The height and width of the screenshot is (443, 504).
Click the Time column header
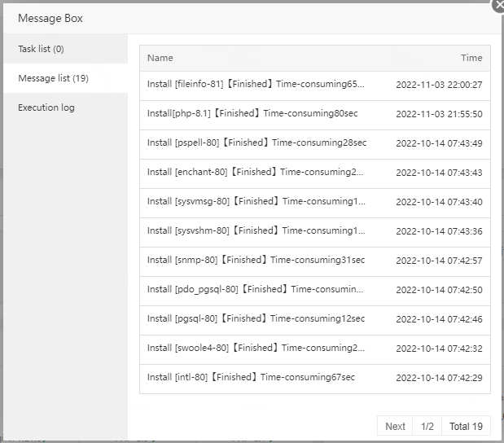(x=471, y=58)
